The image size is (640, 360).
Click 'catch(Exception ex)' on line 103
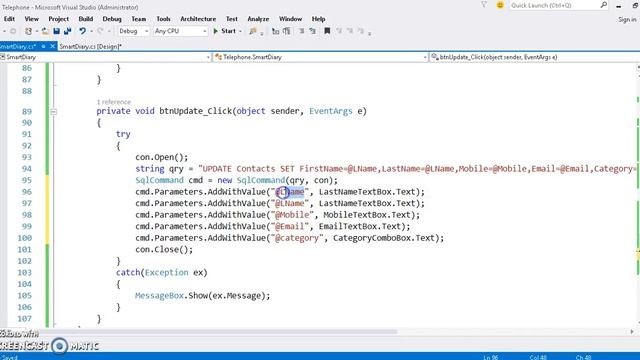point(162,272)
